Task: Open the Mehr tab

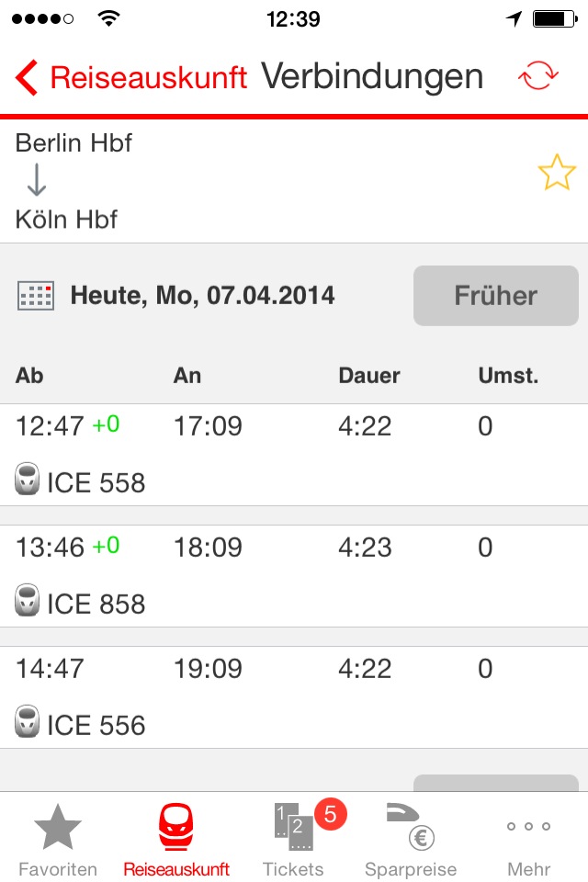Action: (528, 838)
